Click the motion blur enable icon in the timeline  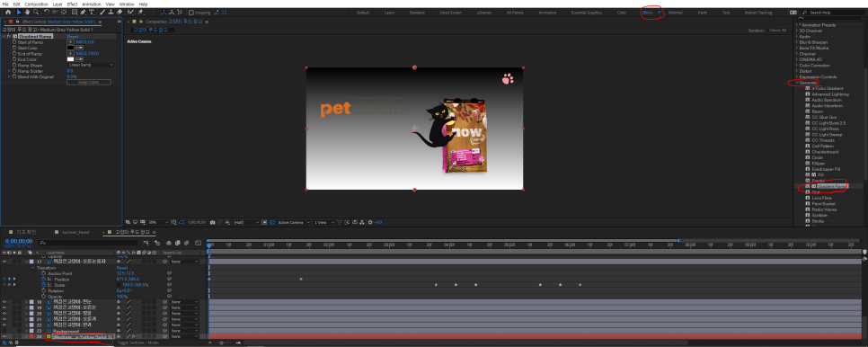pyautogui.click(x=187, y=243)
